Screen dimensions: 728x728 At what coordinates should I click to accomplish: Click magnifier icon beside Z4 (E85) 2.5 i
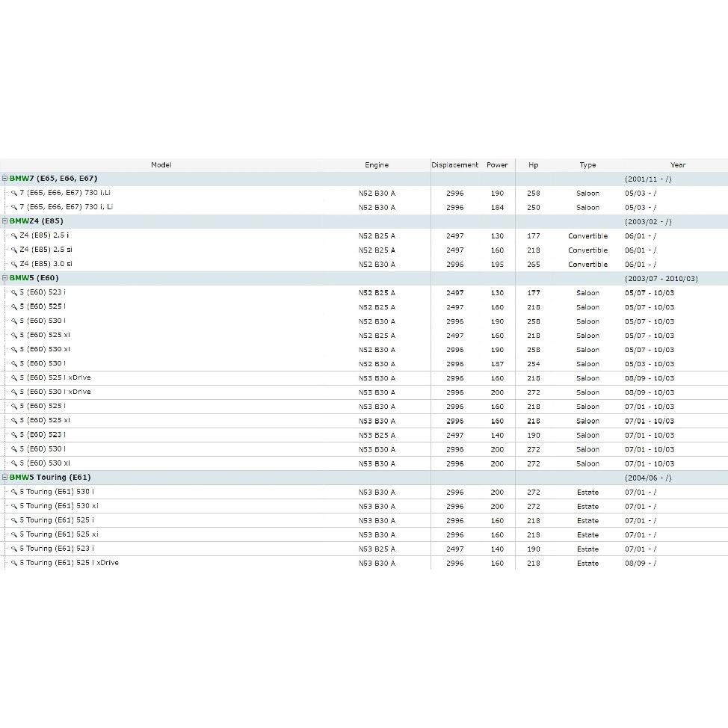tap(14, 236)
